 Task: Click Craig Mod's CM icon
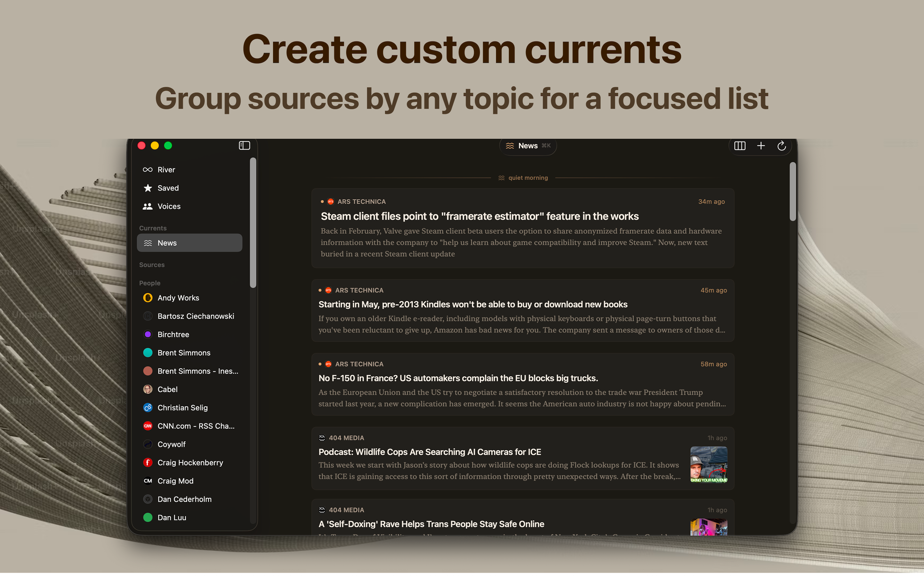point(148,481)
